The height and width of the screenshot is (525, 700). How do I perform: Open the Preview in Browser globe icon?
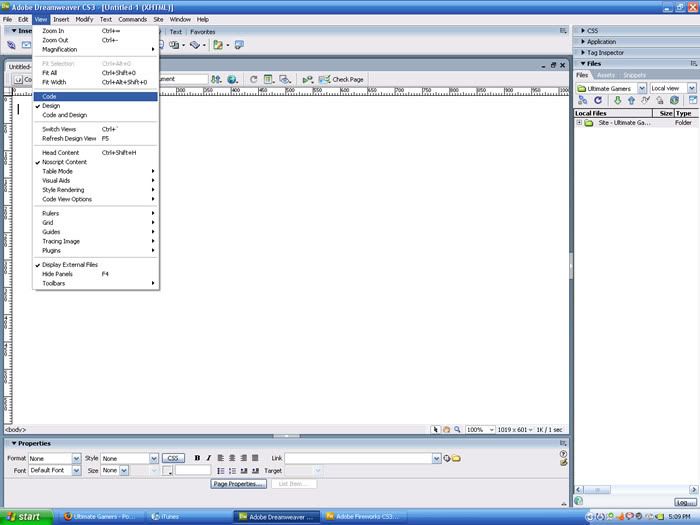coord(232,79)
